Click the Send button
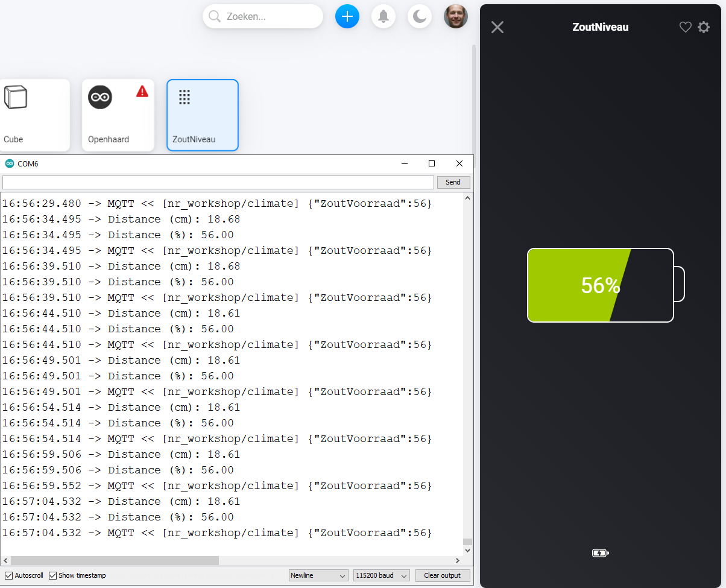726x588 pixels. (452, 182)
